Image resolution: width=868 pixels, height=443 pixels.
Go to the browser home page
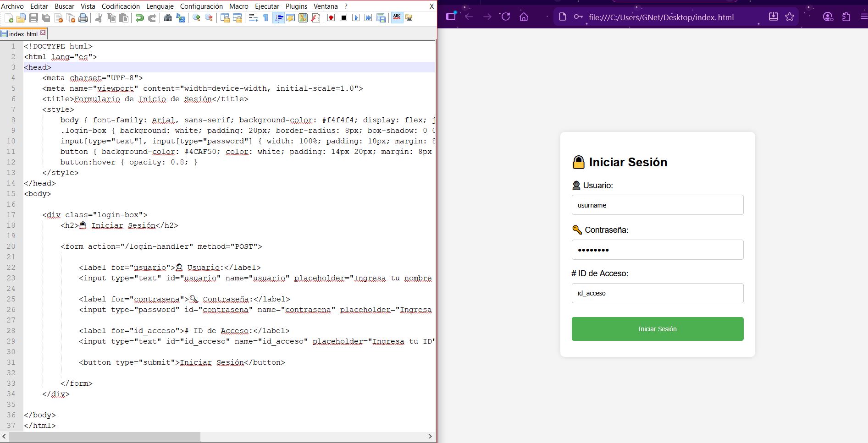[524, 17]
